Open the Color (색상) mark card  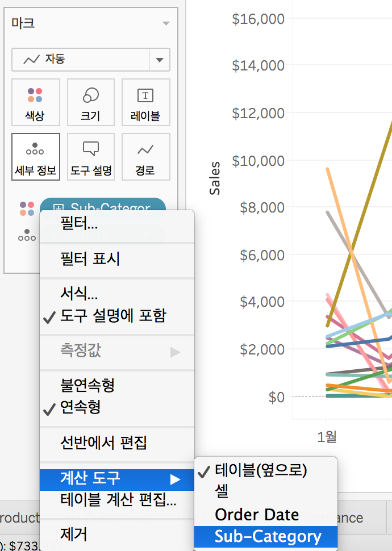click(x=36, y=102)
